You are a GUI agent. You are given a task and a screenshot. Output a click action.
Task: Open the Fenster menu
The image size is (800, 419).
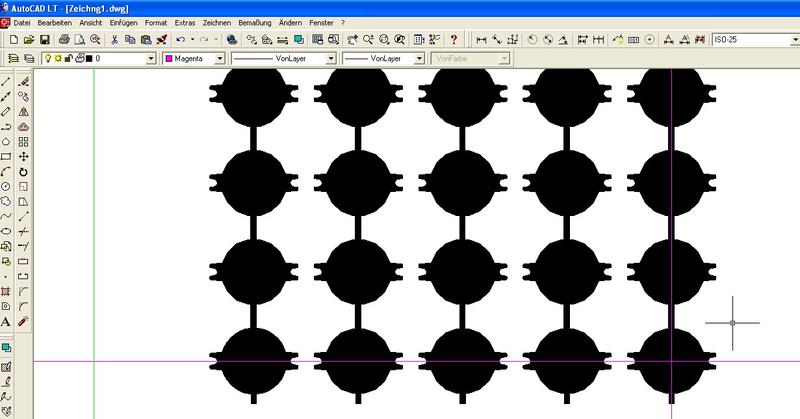tap(321, 23)
